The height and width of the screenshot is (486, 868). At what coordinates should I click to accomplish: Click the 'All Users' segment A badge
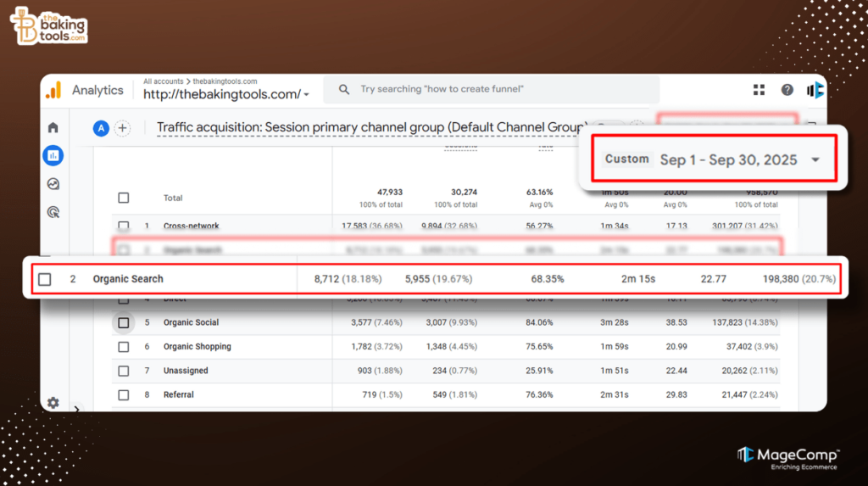coord(101,128)
